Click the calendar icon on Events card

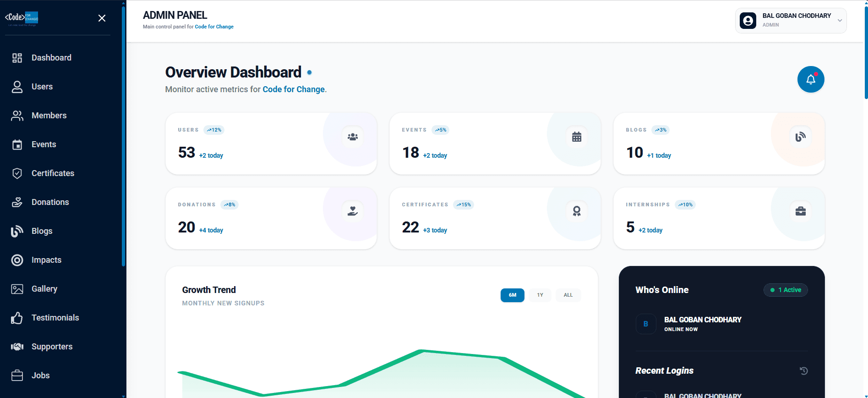(577, 137)
